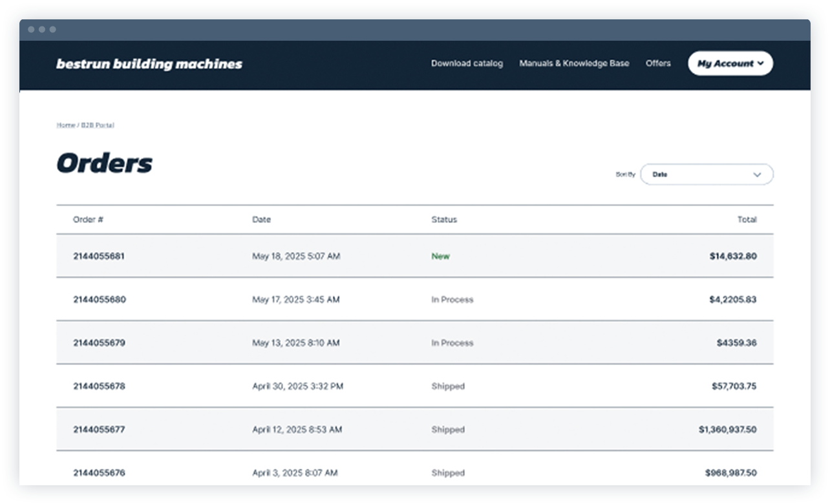The image size is (830, 504).
Task: Click the Home breadcrumb link
Action: click(65, 125)
